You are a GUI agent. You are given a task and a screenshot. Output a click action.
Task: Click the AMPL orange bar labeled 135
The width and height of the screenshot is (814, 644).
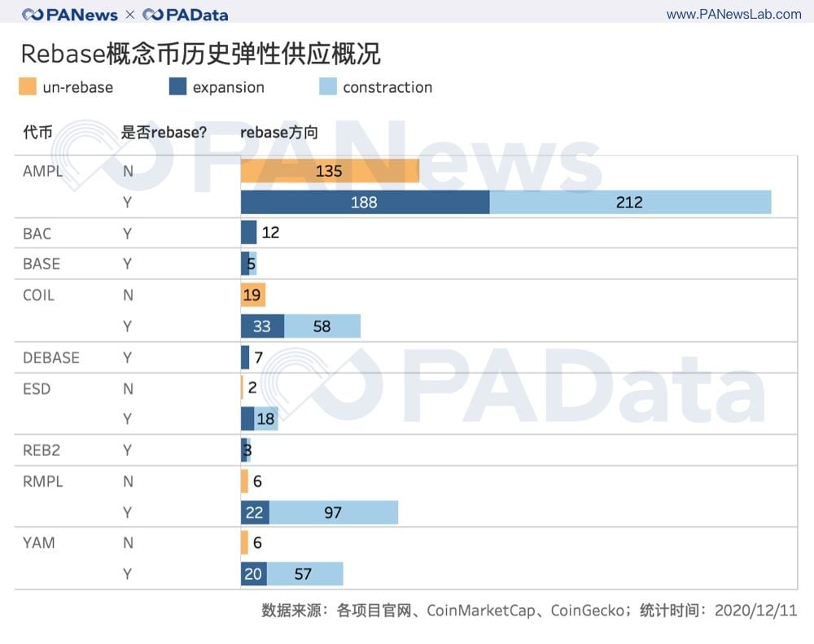pos(329,171)
